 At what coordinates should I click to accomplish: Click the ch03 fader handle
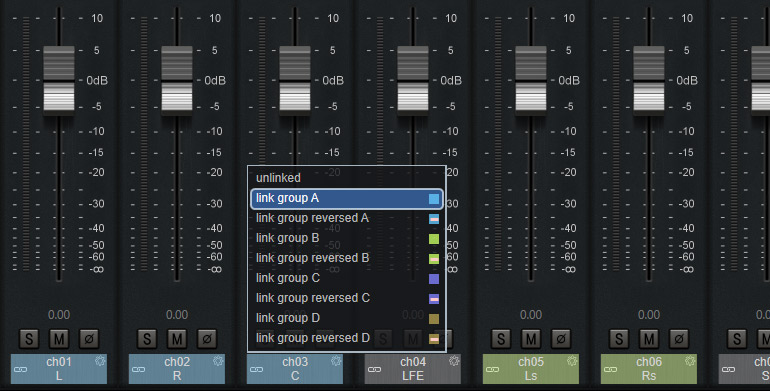[x=295, y=81]
